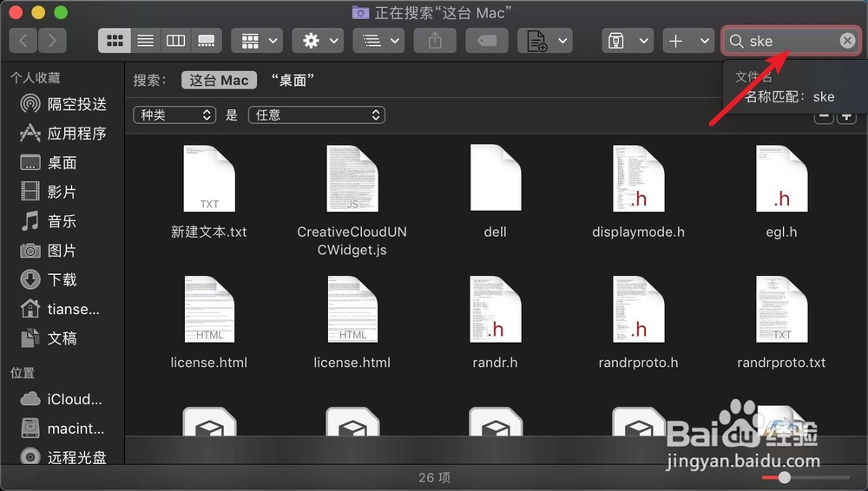Open the tianse home folder
This screenshot has width=868, height=491.
click(60, 309)
